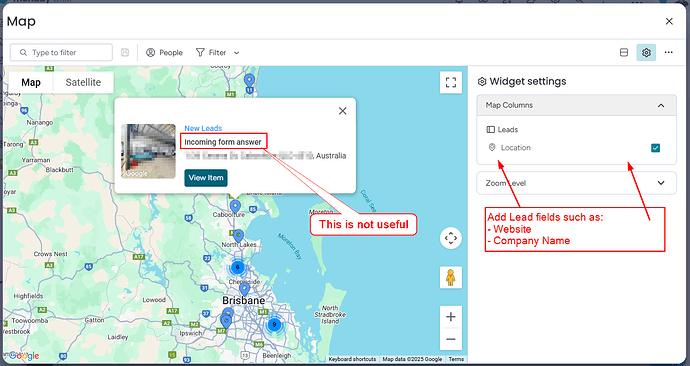Zoom out with the minus button
This screenshot has height=366, width=690.
coord(451,339)
